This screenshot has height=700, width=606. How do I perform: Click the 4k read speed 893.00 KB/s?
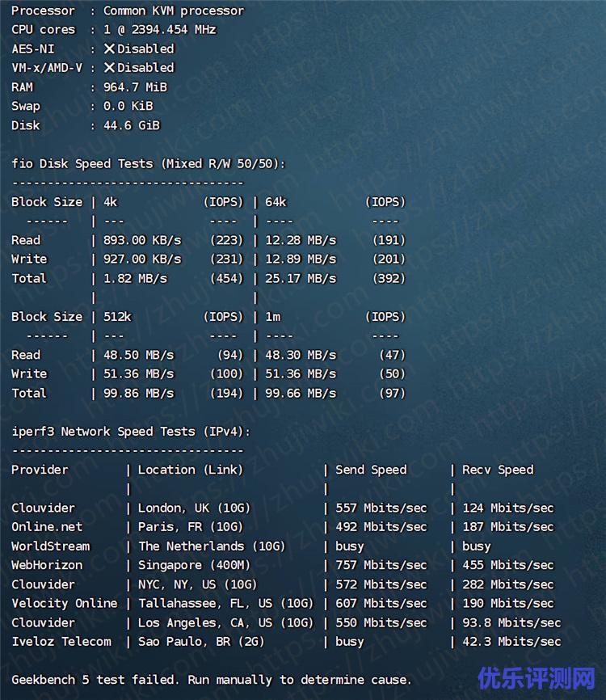tap(142, 240)
